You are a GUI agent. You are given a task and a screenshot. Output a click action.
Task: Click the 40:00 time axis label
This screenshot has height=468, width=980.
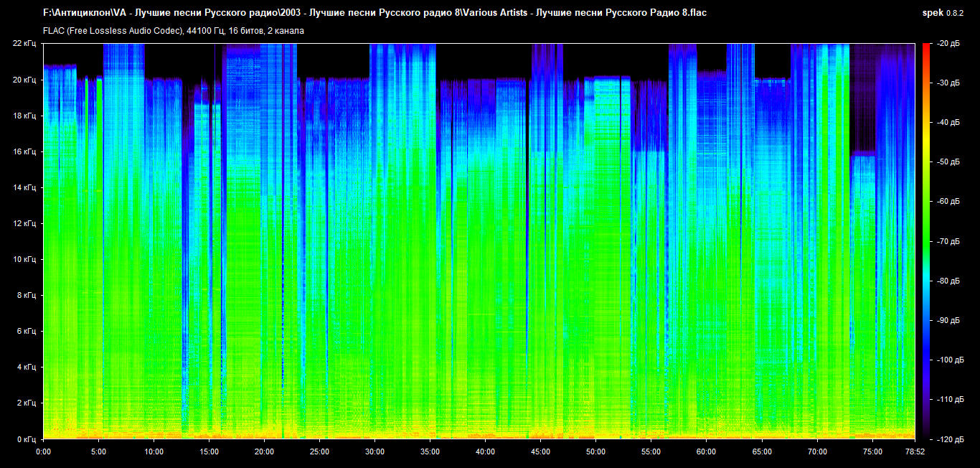click(485, 451)
